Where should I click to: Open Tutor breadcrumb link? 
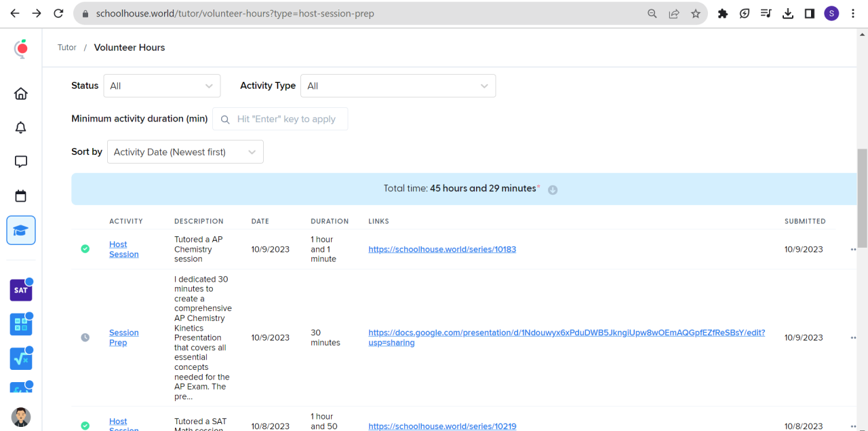point(67,48)
